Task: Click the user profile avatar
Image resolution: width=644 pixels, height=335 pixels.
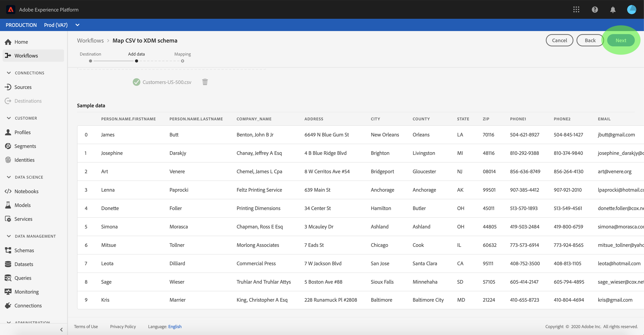Action: coord(631,10)
